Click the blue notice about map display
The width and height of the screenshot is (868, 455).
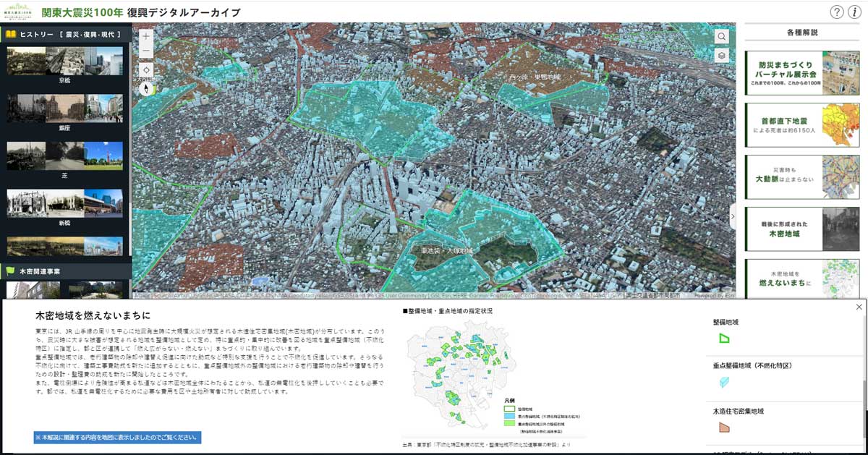117,438
